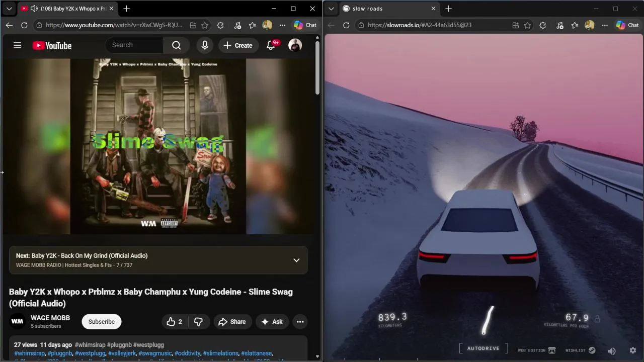The height and width of the screenshot is (362, 644).
Task: Open Ask for this video
Action: point(272,322)
